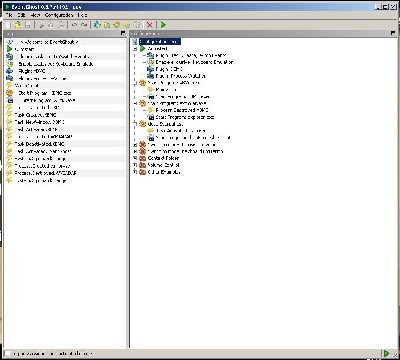This screenshot has width=400, height=360.
Task: Click the Configuration panel header float button
Action: tap(393, 33)
